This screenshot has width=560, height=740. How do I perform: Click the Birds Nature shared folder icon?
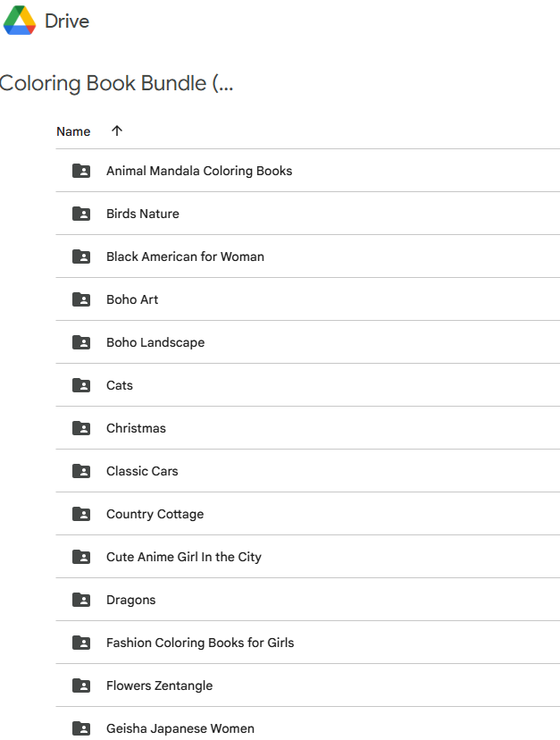click(x=81, y=214)
